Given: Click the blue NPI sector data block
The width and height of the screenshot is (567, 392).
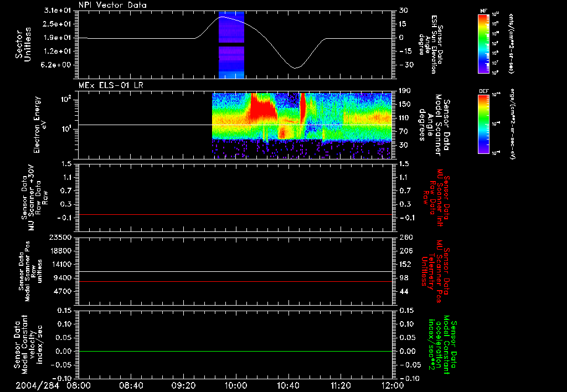Looking at the screenshot, I should point(231,45).
